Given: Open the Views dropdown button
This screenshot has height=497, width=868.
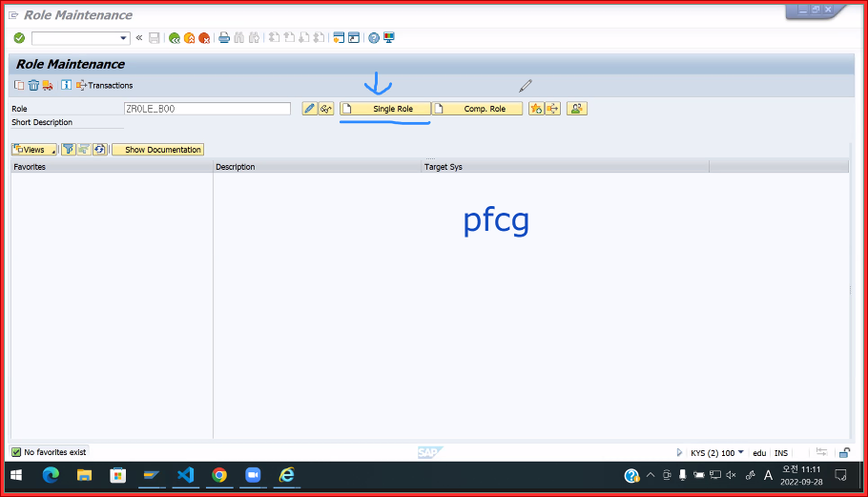Looking at the screenshot, I should (x=33, y=150).
